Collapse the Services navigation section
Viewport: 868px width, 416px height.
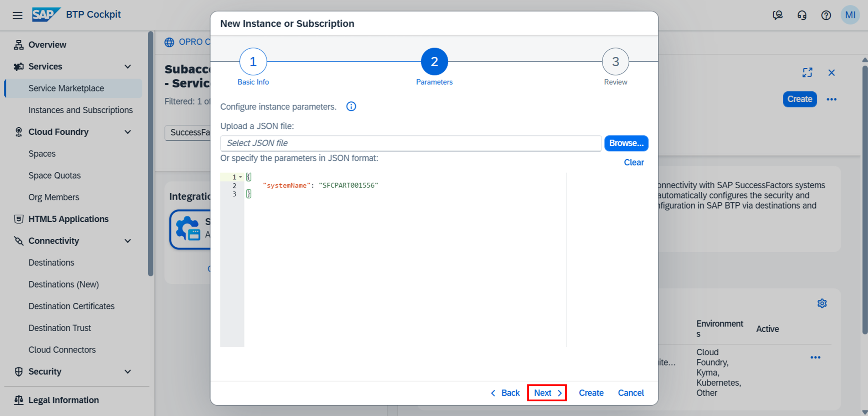(x=128, y=66)
